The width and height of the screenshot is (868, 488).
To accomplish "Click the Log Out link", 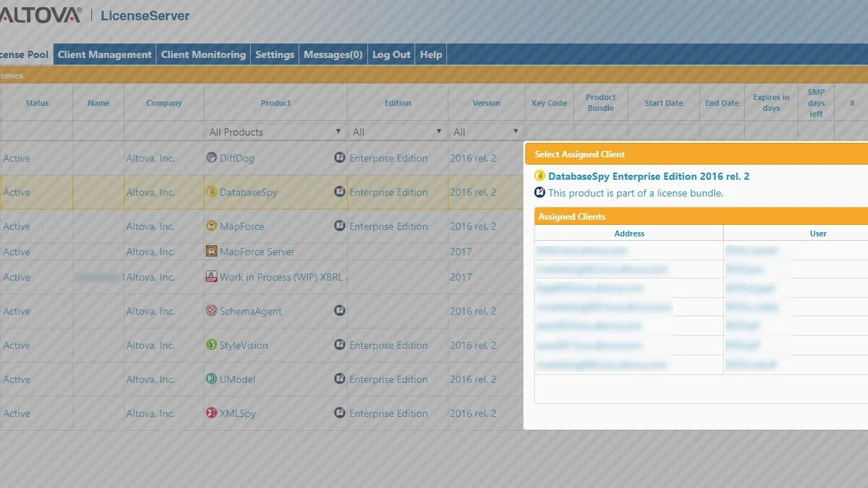I will click(x=391, y=54).
